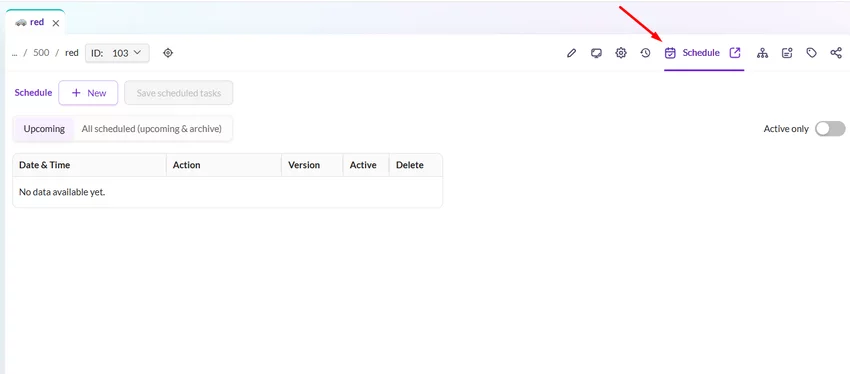Expand the ID 103 dropdown
850x374 pixels.
tap(117, 53)
